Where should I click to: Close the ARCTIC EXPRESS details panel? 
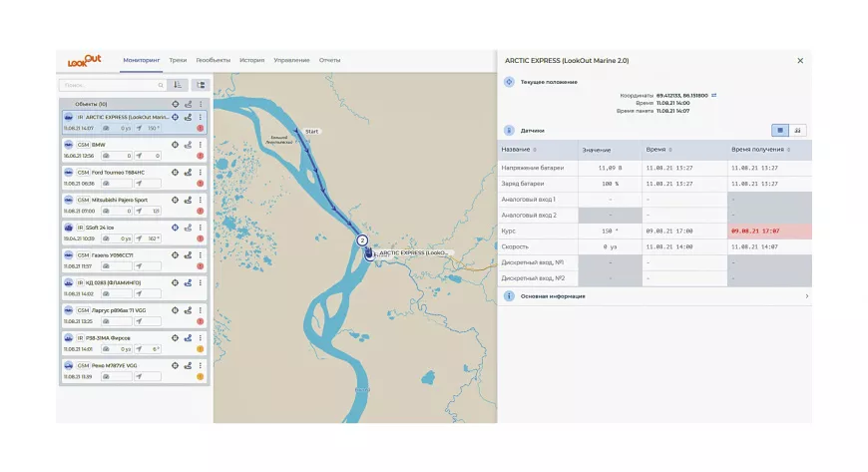pos(800,61)
